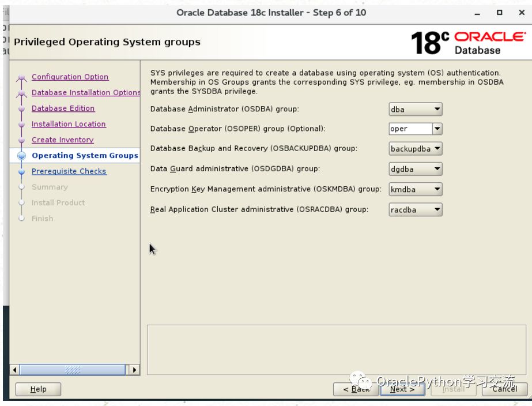Click the Database Administrator (OSDBA) group label
532x406 pixels.
(x=225, y=109)
